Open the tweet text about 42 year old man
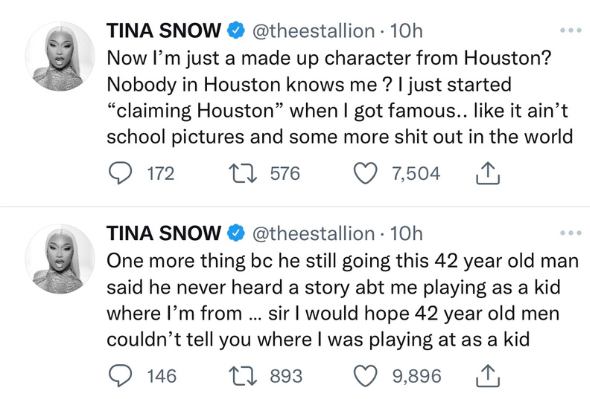Screen dimensions: 590x399 click(x=342, y=300)
